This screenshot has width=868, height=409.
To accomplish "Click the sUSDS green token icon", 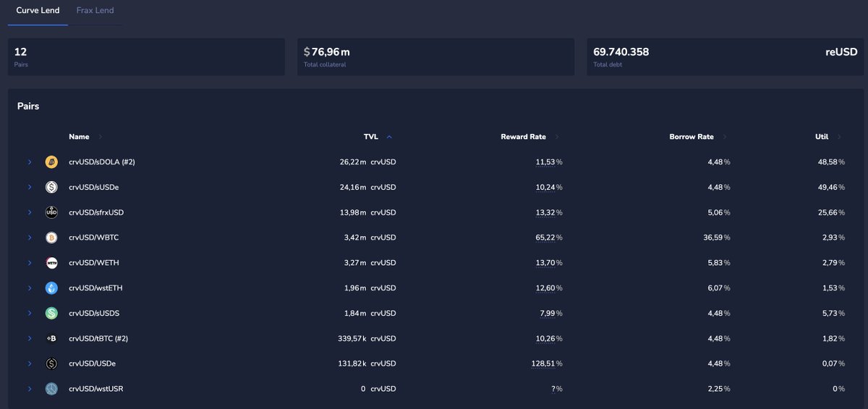I will (51, 313).
